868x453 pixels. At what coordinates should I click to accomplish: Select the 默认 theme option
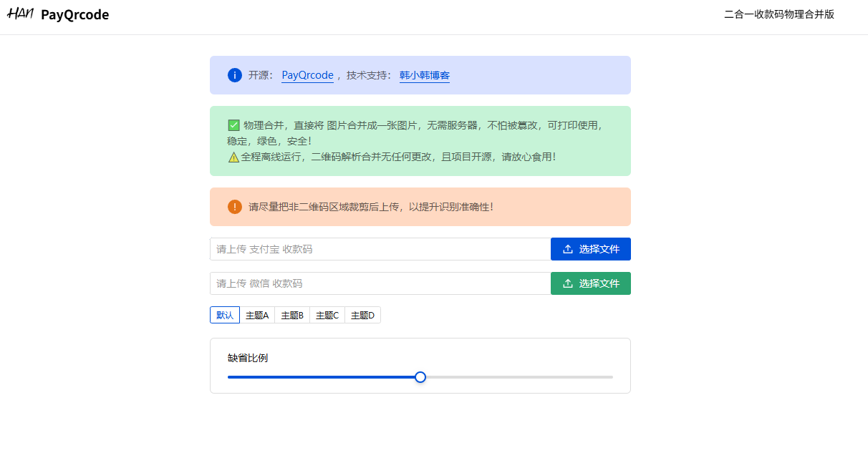click(224, 315)
